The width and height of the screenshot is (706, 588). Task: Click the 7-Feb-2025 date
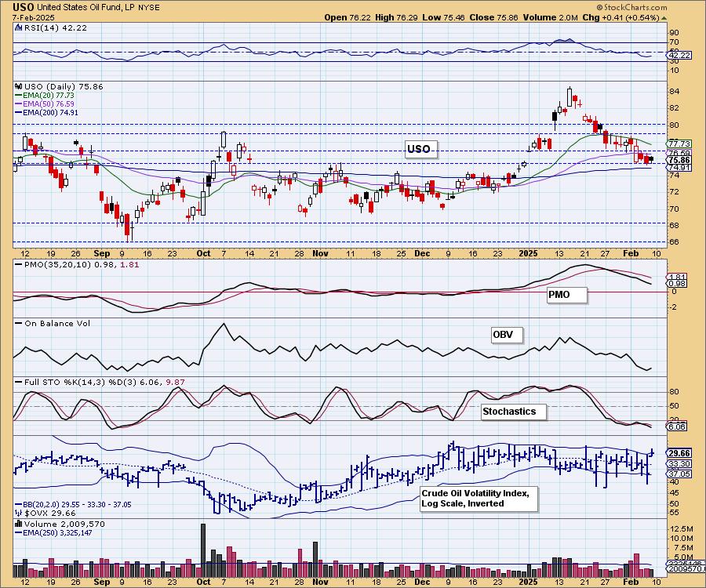point(33,17)
